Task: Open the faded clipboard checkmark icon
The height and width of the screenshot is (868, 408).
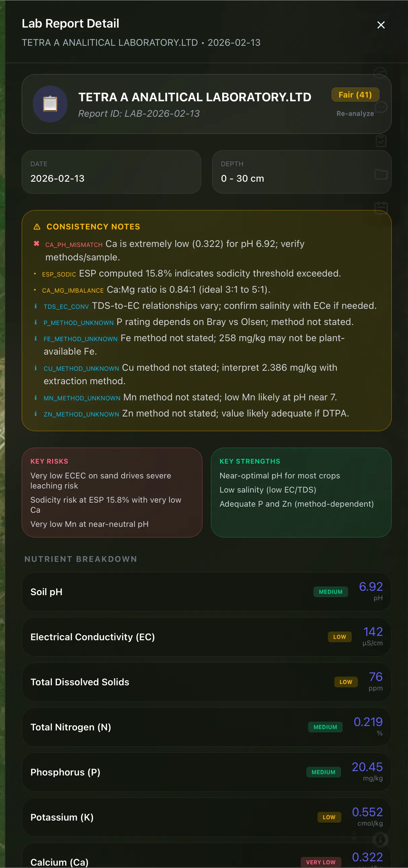Action: pyautogui.click(x=381, y=141)
